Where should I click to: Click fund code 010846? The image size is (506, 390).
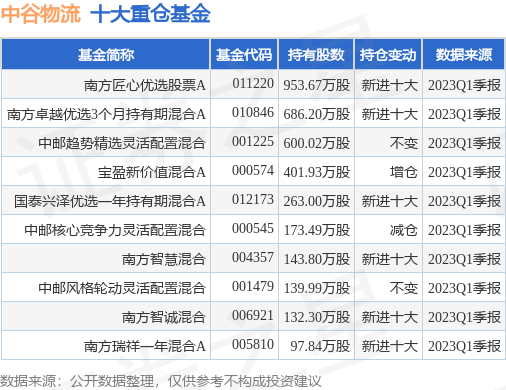[x=253, y=112]
